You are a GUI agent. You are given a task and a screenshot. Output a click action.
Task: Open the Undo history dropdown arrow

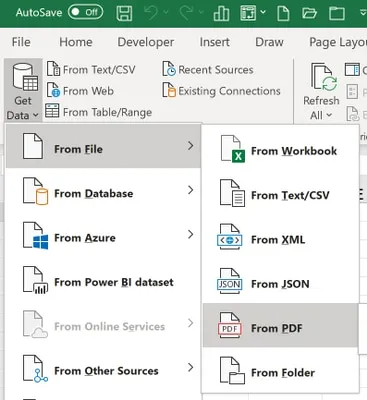coord(166,13)
